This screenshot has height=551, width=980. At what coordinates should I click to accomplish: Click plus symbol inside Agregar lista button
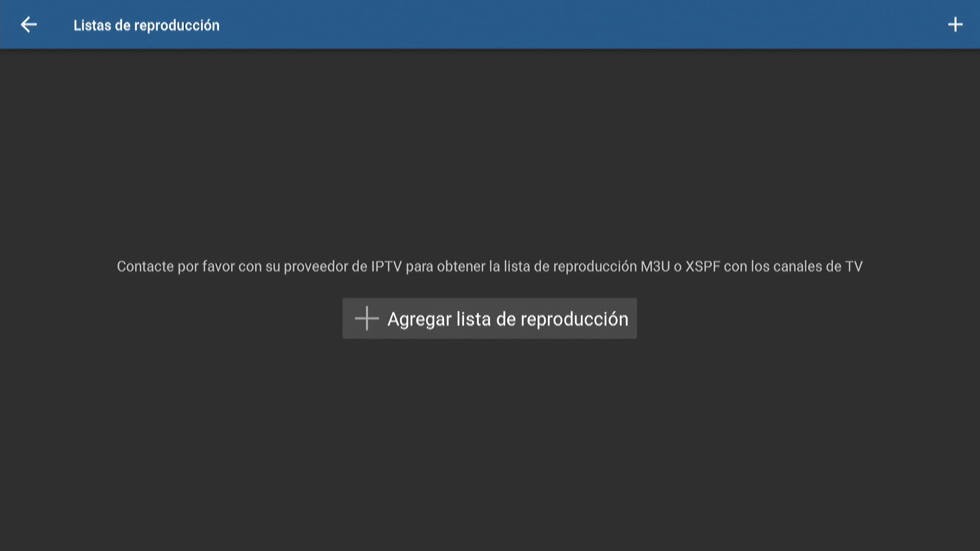point(366,318)
